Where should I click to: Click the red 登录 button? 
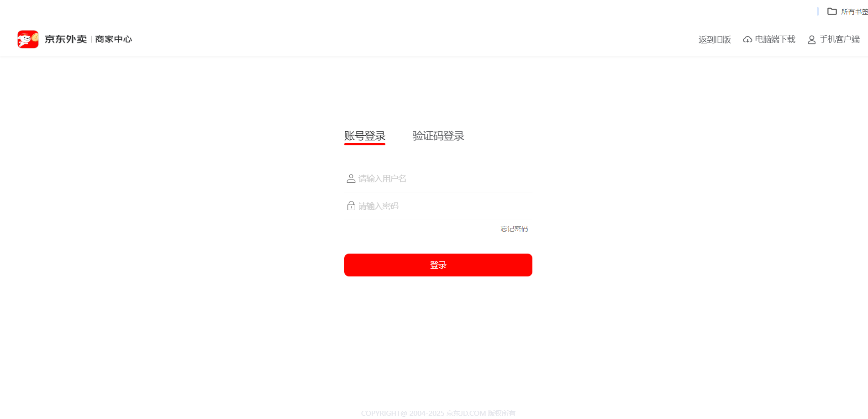tap(438, 265)
